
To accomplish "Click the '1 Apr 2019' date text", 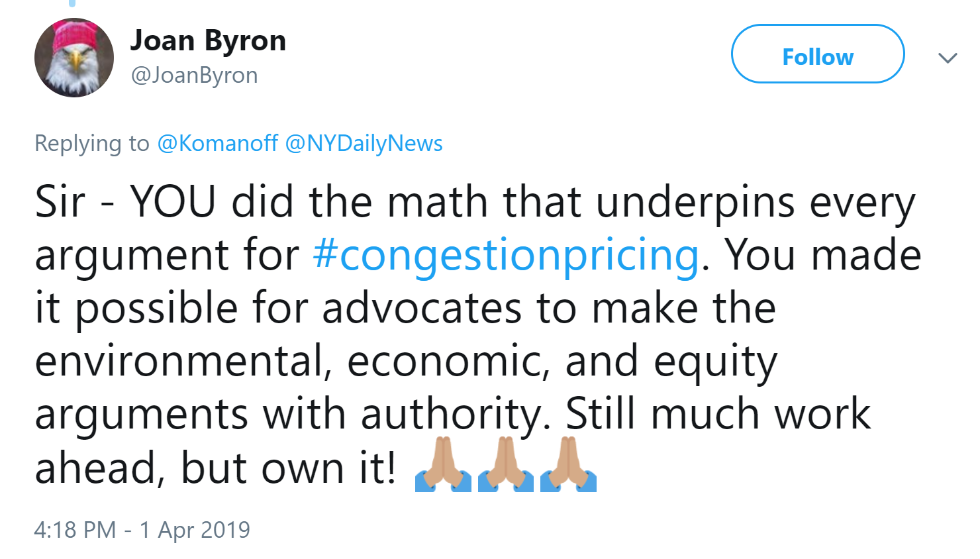I will tap(195, 530).
